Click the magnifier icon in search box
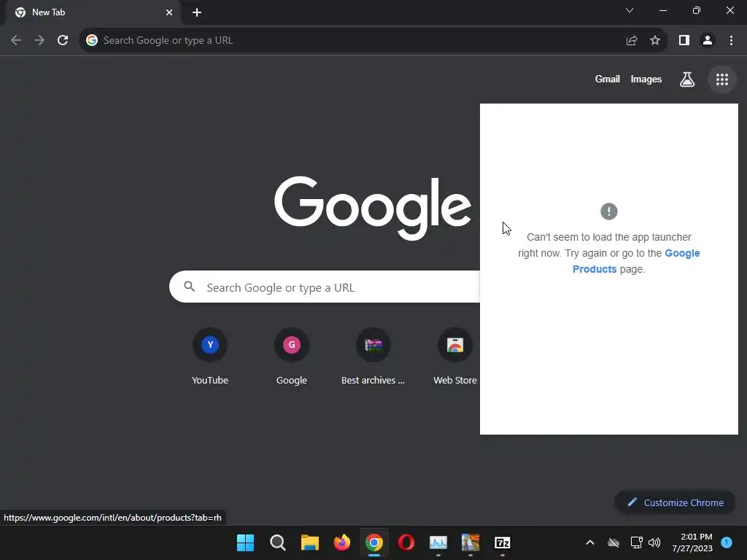The image size is (747, 560). [189, 287]
